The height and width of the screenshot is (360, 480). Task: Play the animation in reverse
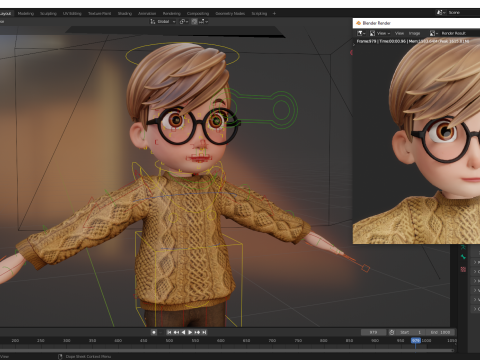(183, 332)
